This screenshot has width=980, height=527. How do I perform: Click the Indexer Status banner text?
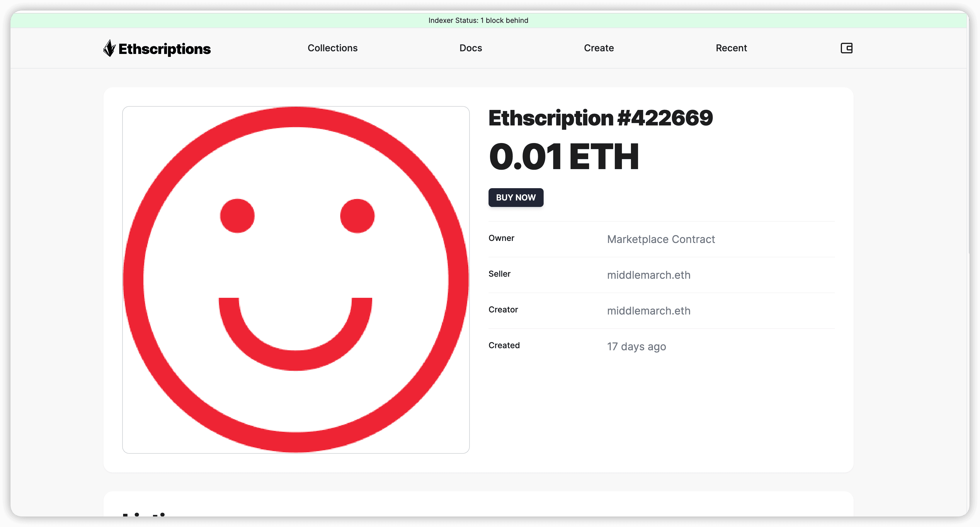coord(478,21)
